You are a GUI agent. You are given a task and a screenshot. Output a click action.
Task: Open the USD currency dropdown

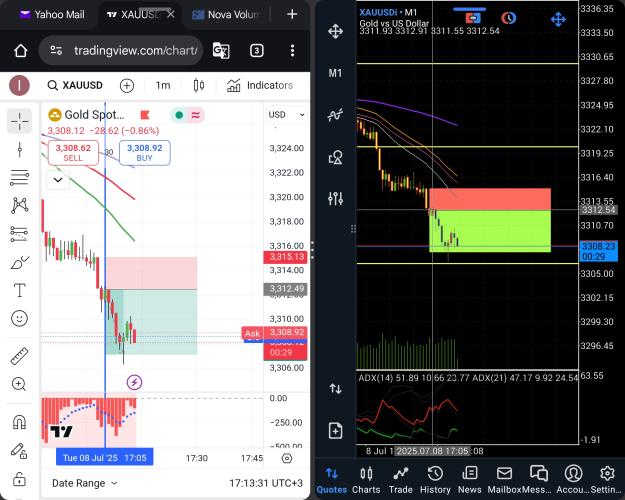(x=287, y=115)
